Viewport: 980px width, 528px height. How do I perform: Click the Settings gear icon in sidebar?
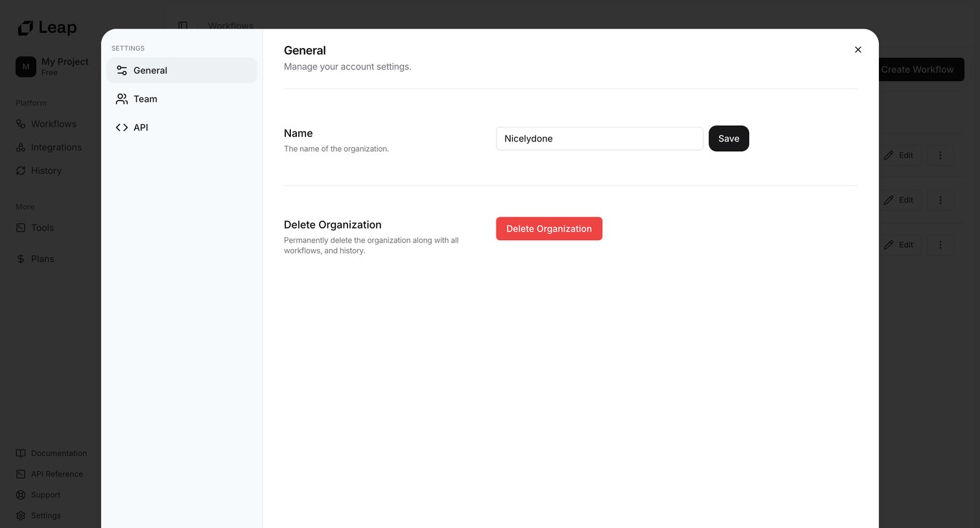(21, 516)
